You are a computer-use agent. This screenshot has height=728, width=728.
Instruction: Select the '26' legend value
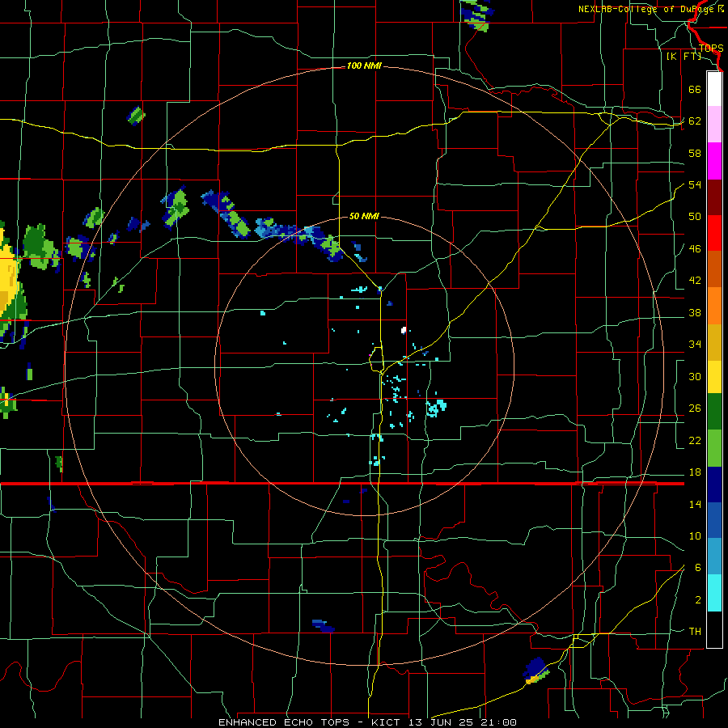pyautogui.click(x=695, y=408)
